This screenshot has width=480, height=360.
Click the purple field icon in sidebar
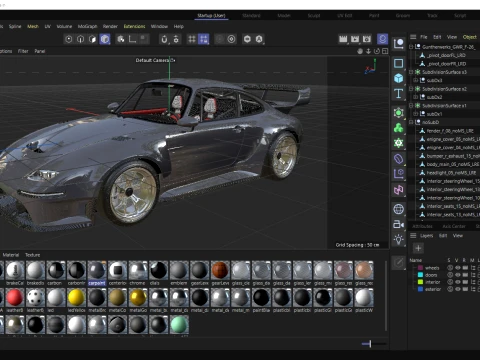[x=399, y=174]
